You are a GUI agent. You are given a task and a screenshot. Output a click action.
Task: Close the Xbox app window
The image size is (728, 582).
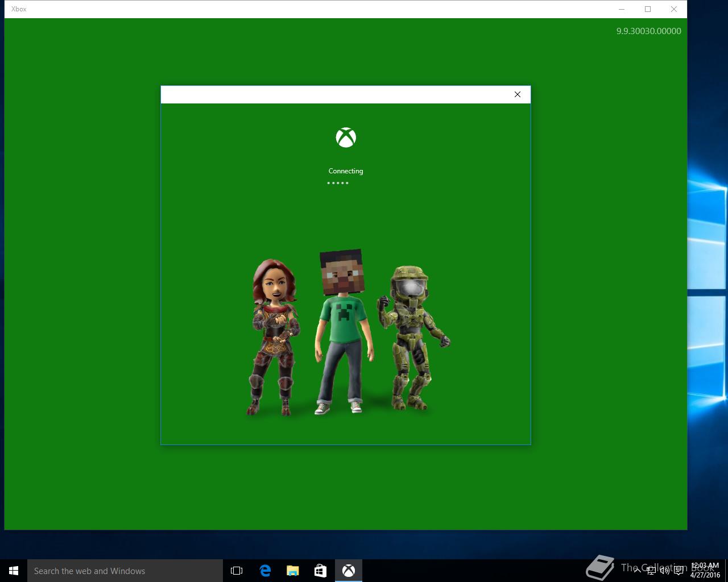[x=674, y=9]
